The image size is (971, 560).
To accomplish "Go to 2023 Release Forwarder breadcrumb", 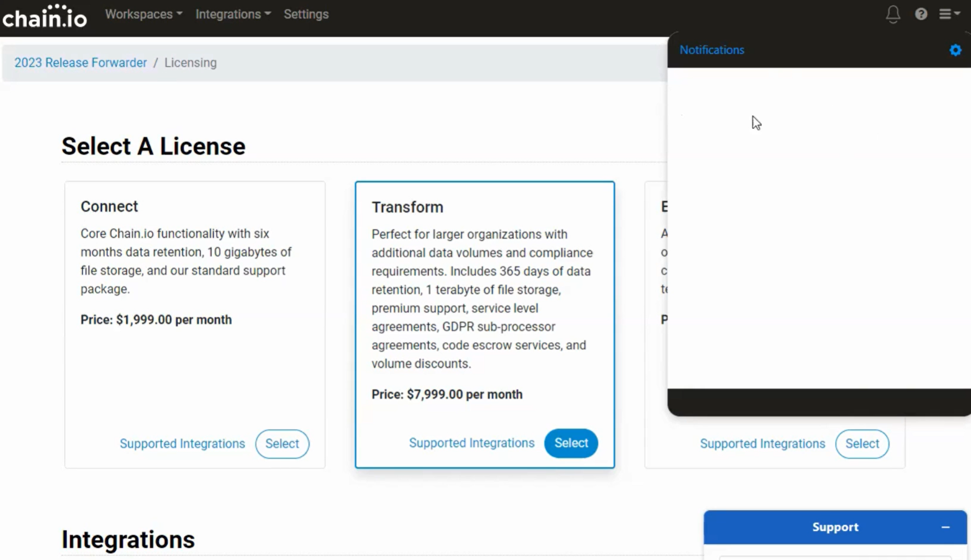I will click(x=81, y=63).
